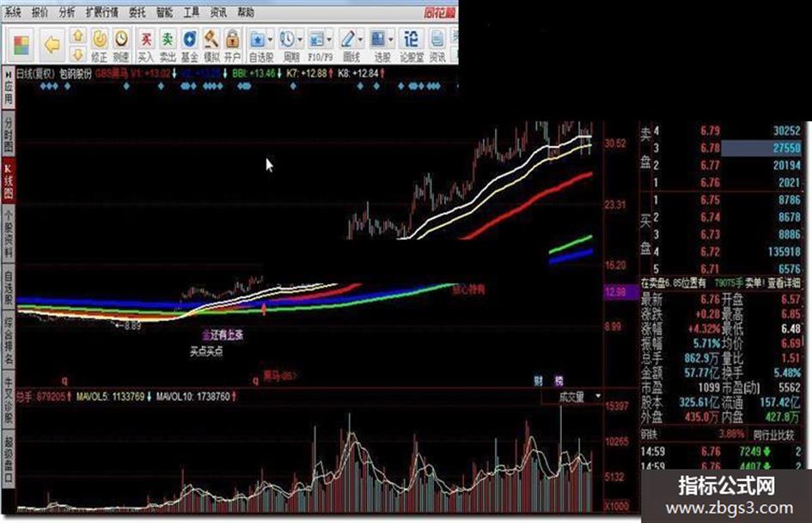Open the 扩展行情 menu
This screenshot has height=523, width=812.
[101, 12]
